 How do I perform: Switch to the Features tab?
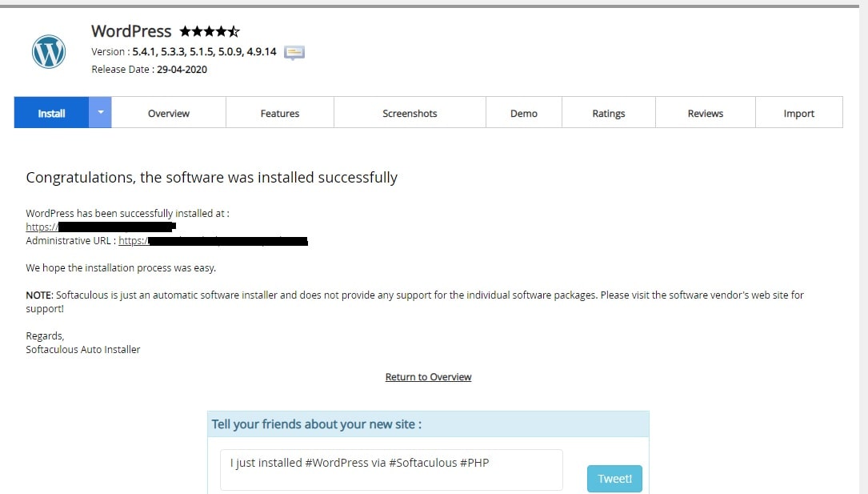[x=280, y=112]
